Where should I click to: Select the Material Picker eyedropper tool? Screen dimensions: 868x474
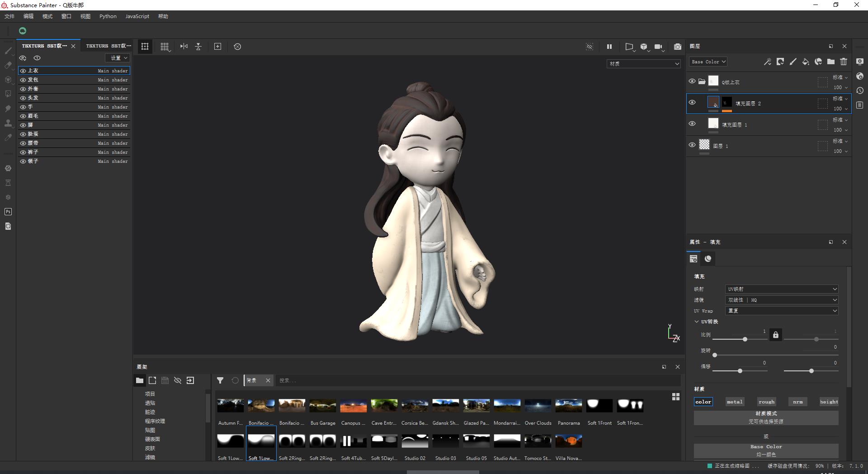(8, 137)
